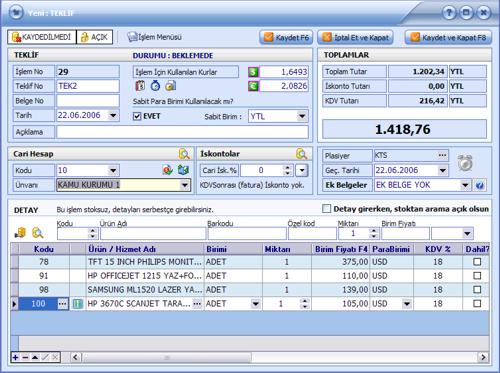
Task: Click the Kaydet F6 button
Action: pyautogui.click(x=287, y=37)
